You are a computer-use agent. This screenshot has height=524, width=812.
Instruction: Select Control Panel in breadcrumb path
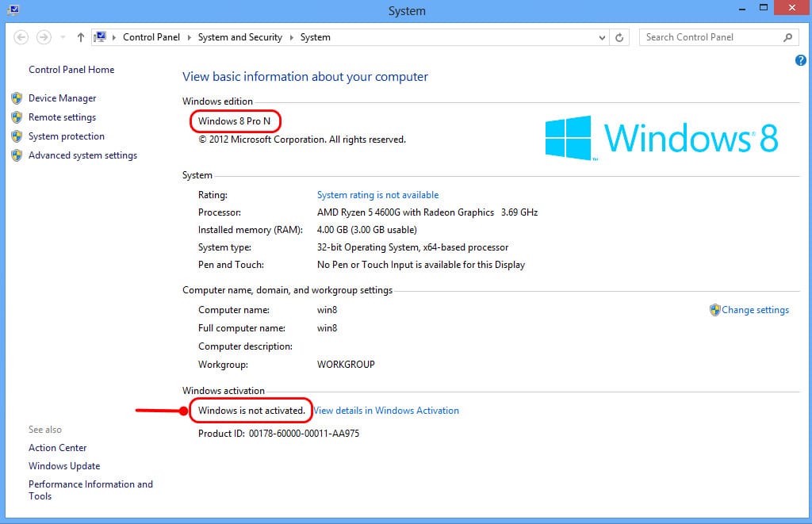tap(151, 37)
